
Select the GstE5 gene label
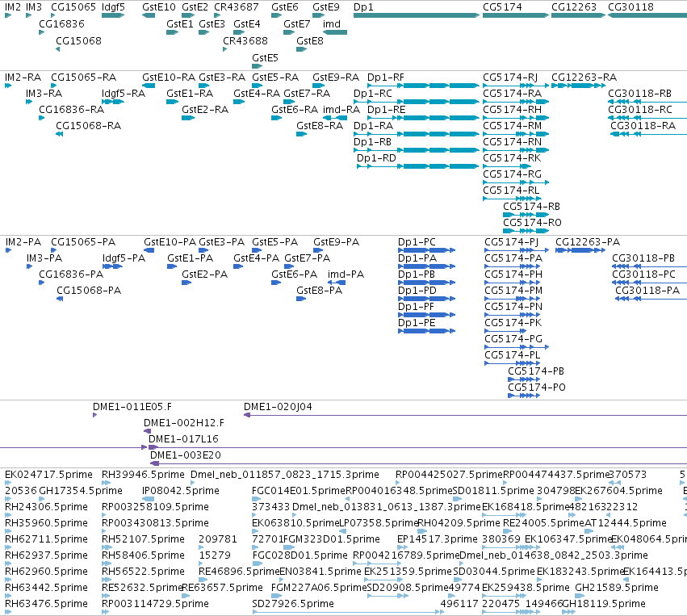tap(265, 58)
